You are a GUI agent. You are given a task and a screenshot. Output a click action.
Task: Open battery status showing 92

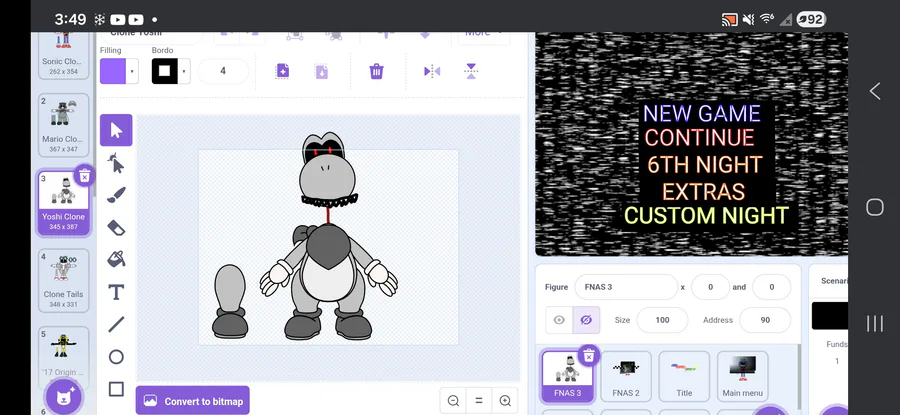pyautogui.click(x=811, y=20)
